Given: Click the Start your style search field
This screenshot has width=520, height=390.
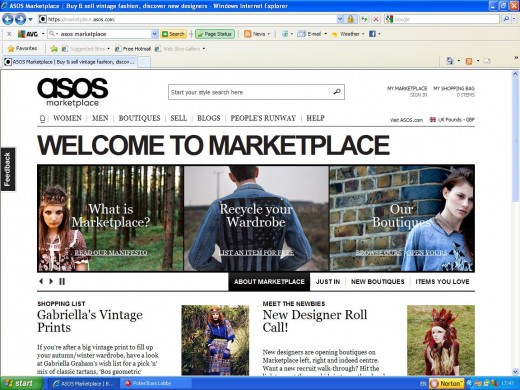Looking at the screenshot, I should [x=248, y=92].
